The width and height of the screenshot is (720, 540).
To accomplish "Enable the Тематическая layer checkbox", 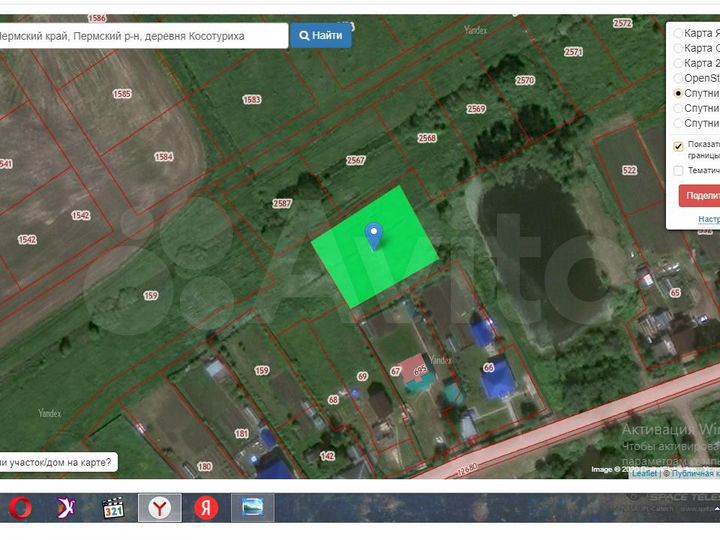I will tap(678, 171).
